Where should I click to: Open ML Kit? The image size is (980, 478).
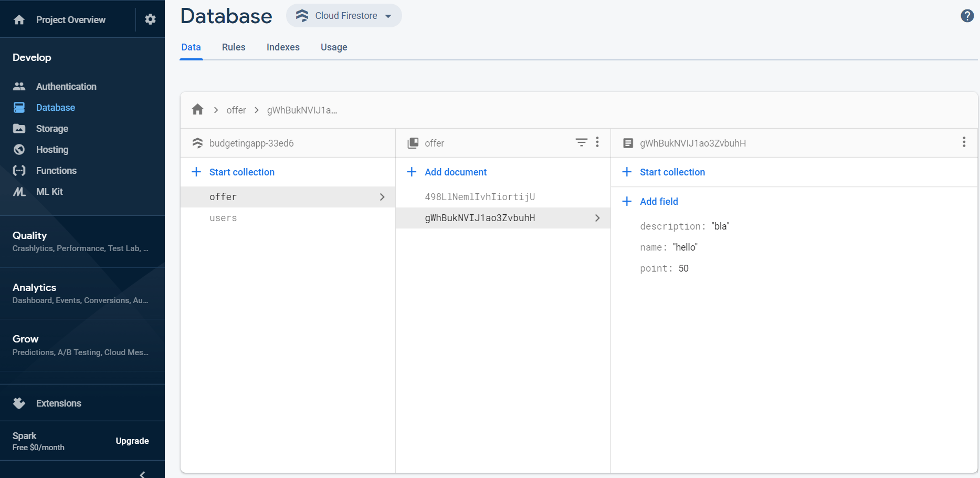coord(49,191)
